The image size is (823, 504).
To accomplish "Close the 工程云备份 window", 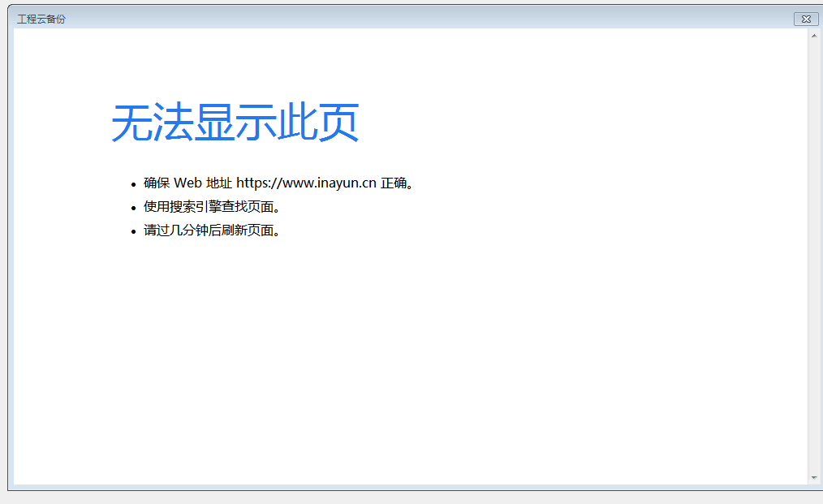I will tap(805, 19).
